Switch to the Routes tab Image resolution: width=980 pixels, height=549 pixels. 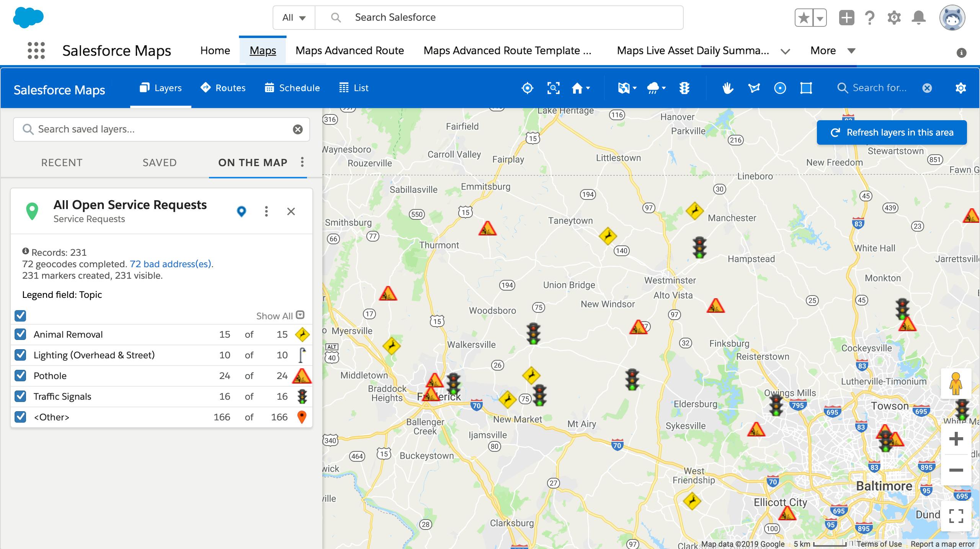pos(224,87)
